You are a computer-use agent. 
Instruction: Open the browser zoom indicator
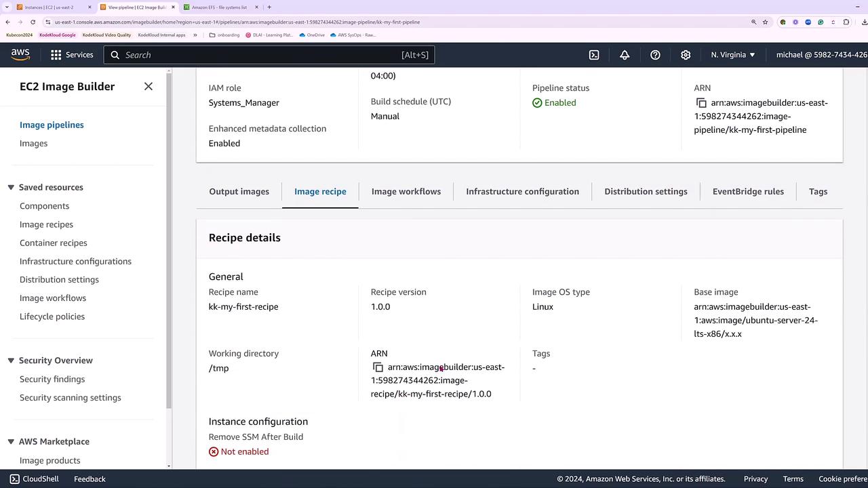point(753,22)
